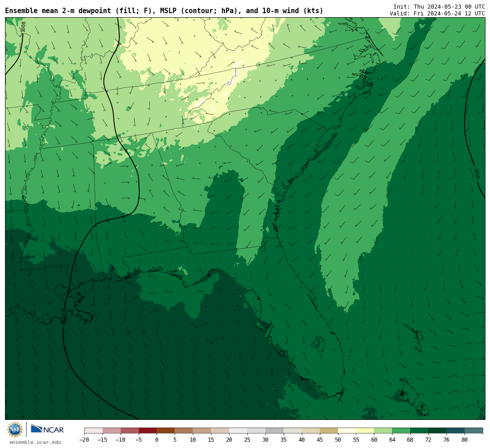Click the colorbar tick label 80
Screen dimensions: 490x448
click(465, 439)
